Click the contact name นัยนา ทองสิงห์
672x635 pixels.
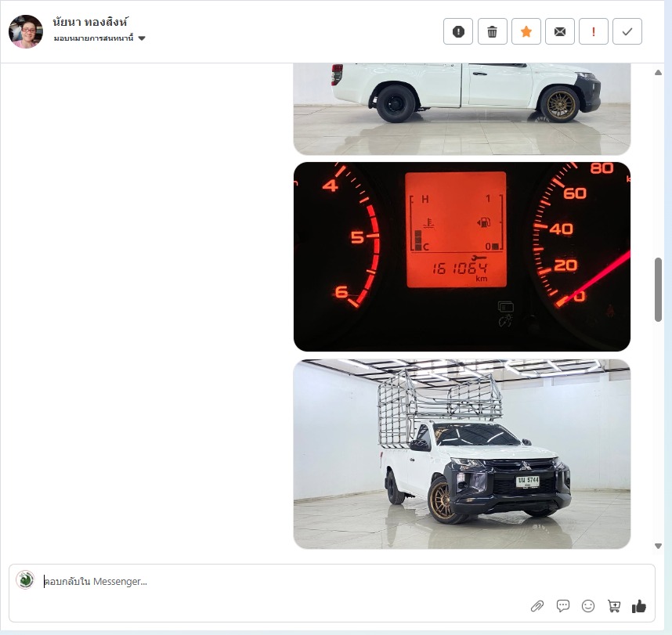[90, 21]
